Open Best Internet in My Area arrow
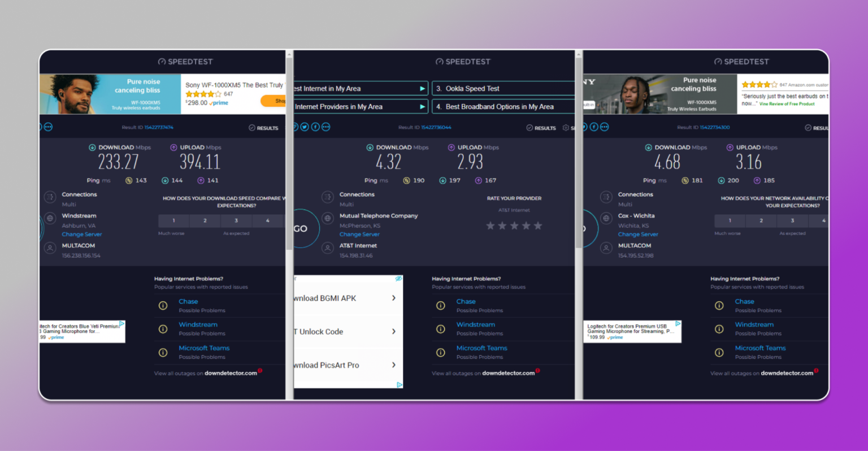The image size is (868, 451). point(422,88)
